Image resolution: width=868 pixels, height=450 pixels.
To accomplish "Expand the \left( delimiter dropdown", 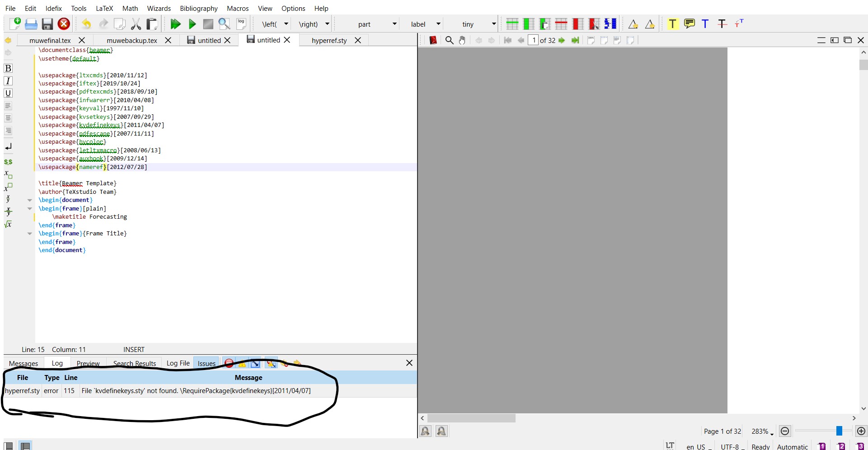I will (286, 24).
